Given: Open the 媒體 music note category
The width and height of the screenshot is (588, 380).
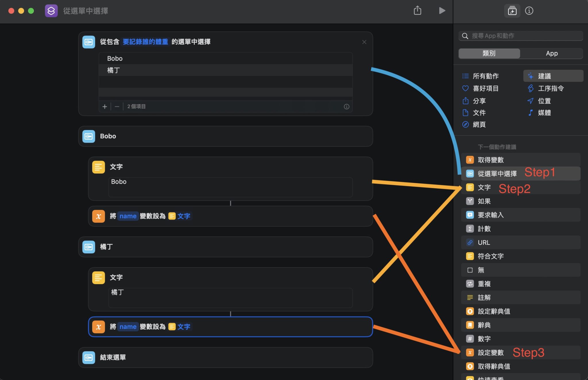Looking at the screenshot, I should (x=544, y=113).
